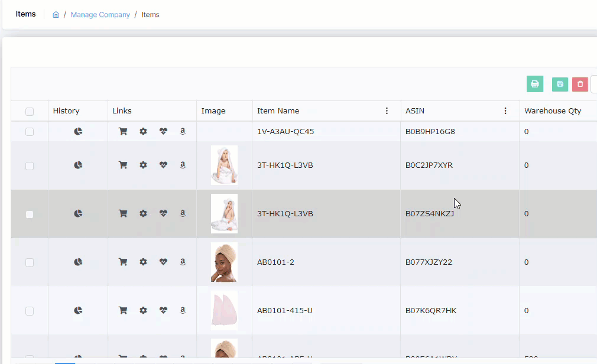Click product image for AB0101-415-U

224,310
